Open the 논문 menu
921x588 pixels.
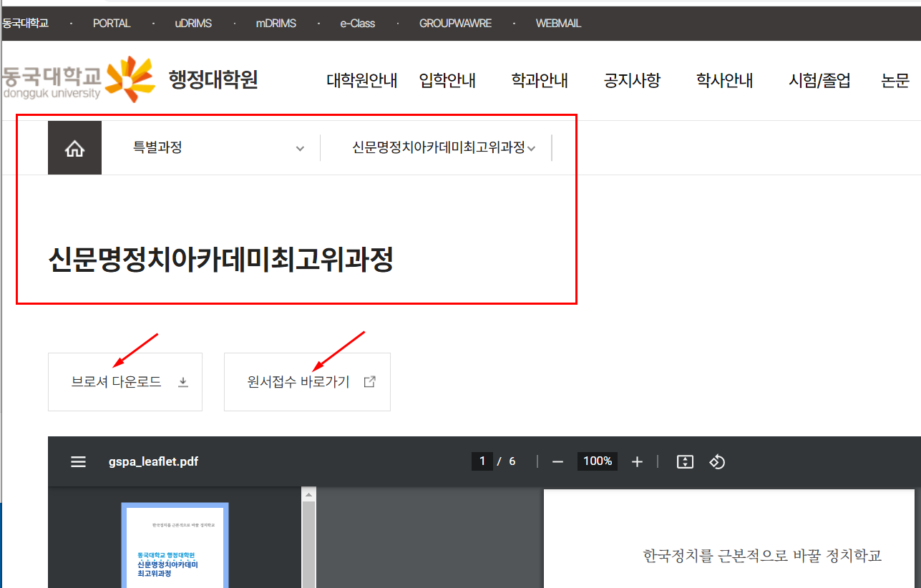895,80
